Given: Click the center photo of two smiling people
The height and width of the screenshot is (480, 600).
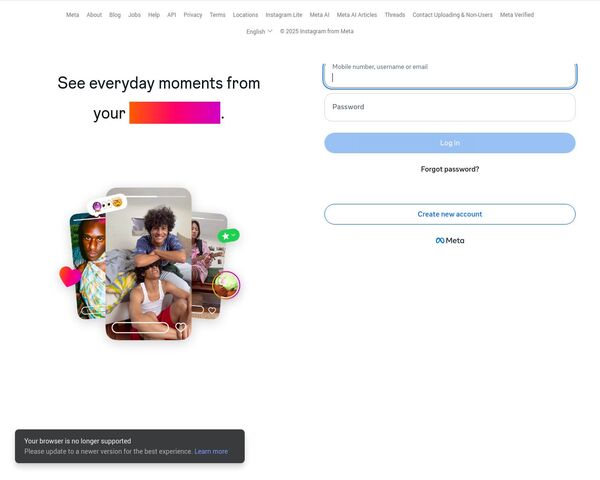Looking at the screenshot, I should point(148,264).
